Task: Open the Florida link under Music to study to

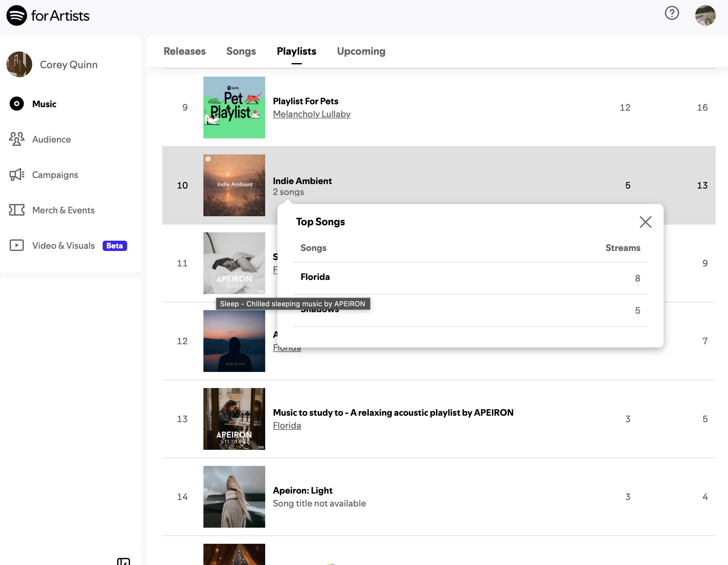Action: pos(287,425)
